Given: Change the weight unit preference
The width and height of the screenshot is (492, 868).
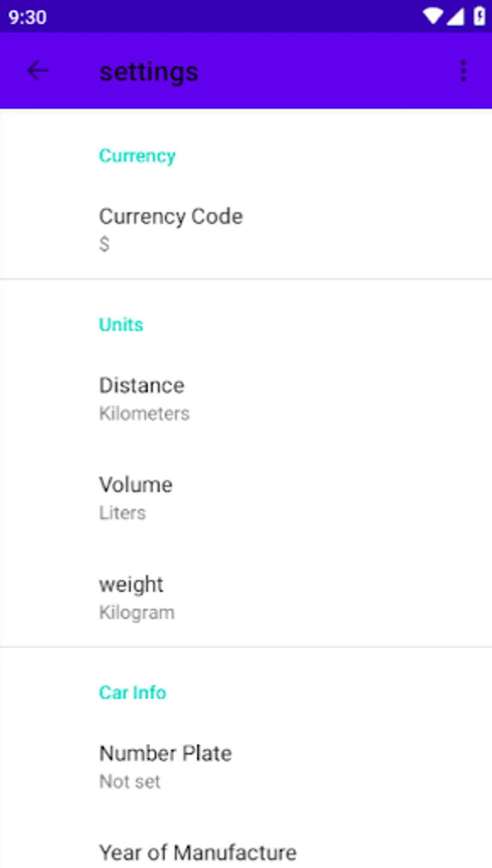Looking at the screenshot, I should tap(131, 584).
